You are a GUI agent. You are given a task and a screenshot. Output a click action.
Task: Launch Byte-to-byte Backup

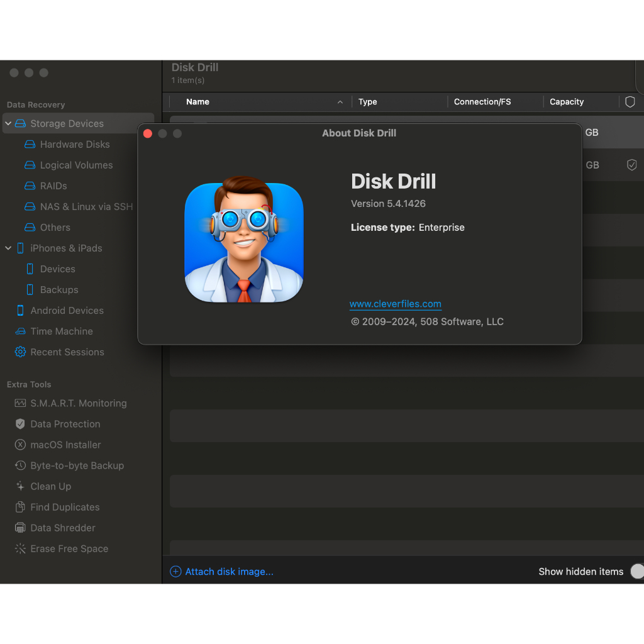(x=69, y=465)
